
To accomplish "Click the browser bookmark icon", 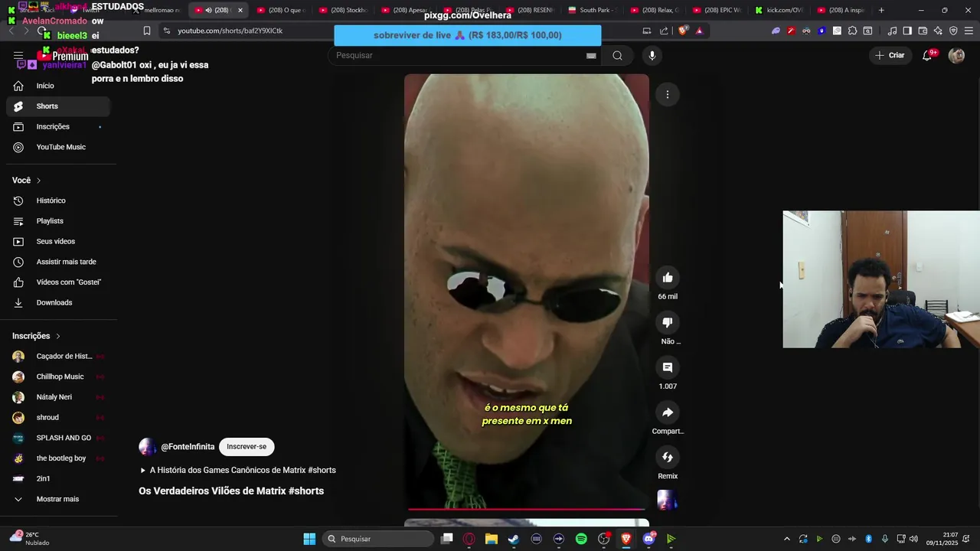I will pyautogui.click(x=147, y=31).
